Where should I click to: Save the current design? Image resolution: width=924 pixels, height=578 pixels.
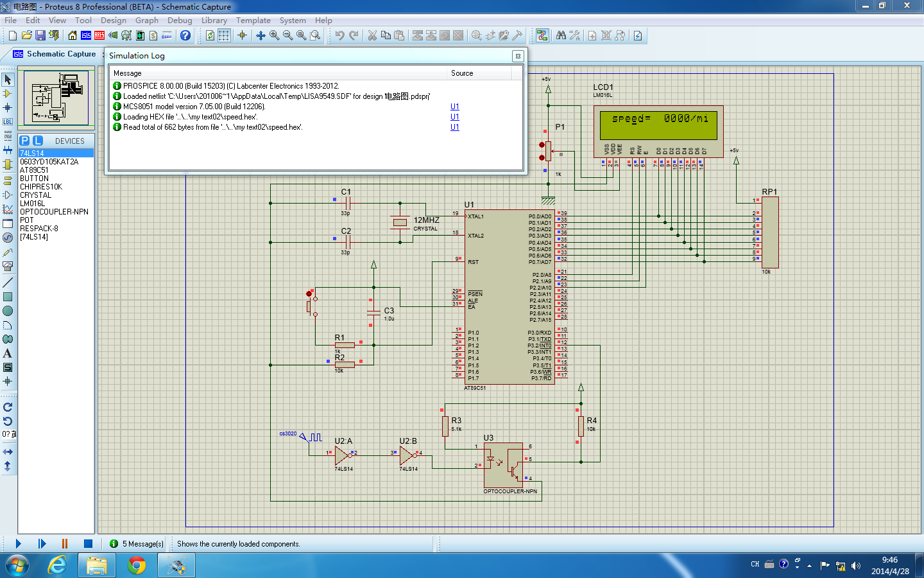coord(40,35)
